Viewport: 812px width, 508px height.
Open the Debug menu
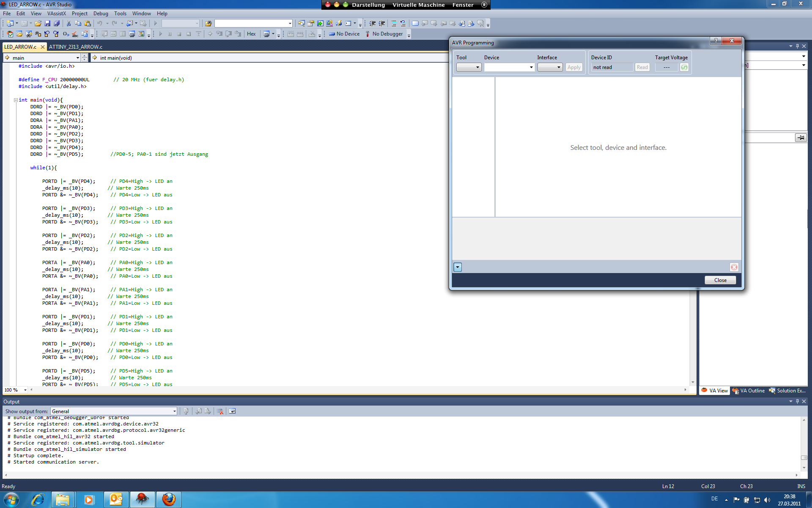pos(101,14)
